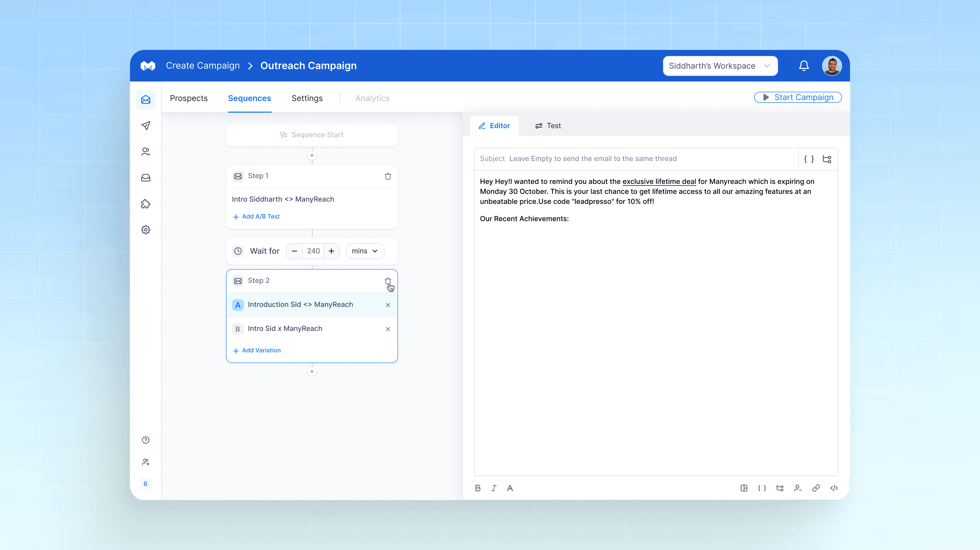Screen dimensions: 980x550
Task: Open the mins time unit dropdown
Action: coord(365,251)
